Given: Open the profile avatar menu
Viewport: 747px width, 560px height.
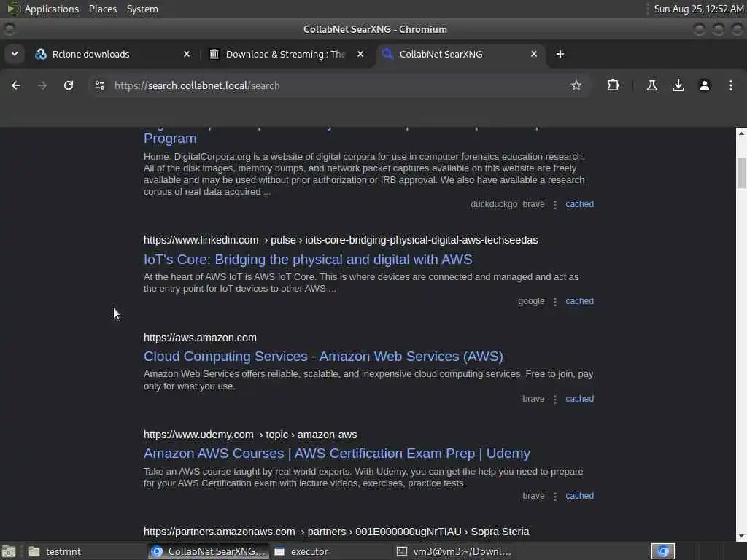Looking at the screenshot, I should (x=705, y=85).
